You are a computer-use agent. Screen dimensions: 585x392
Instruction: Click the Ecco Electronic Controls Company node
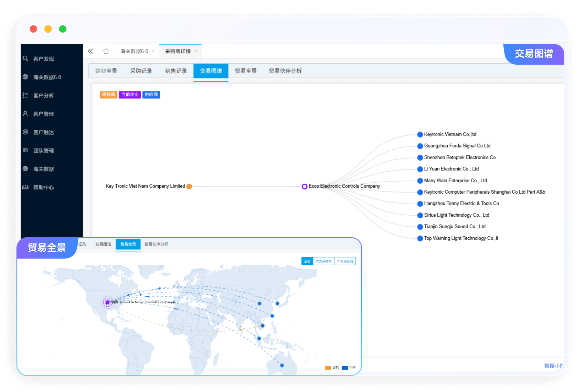click(x=305, y=186)
